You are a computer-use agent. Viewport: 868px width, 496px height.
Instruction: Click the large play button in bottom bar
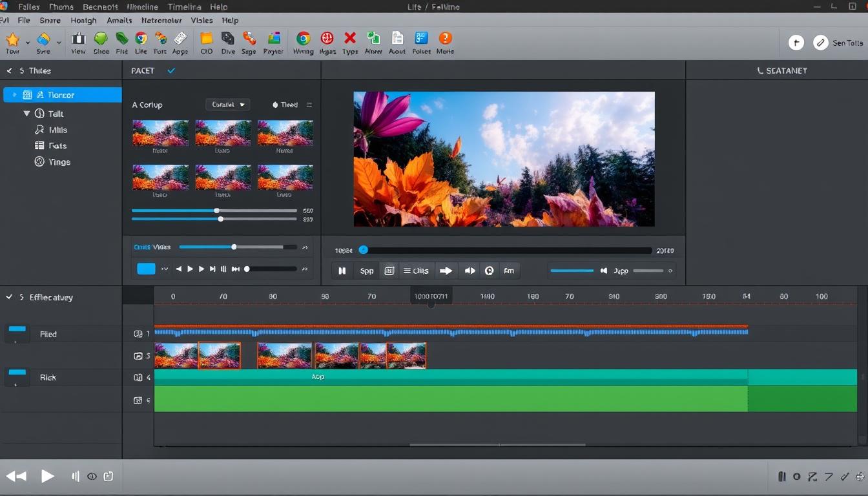click(x=48, y=476)
